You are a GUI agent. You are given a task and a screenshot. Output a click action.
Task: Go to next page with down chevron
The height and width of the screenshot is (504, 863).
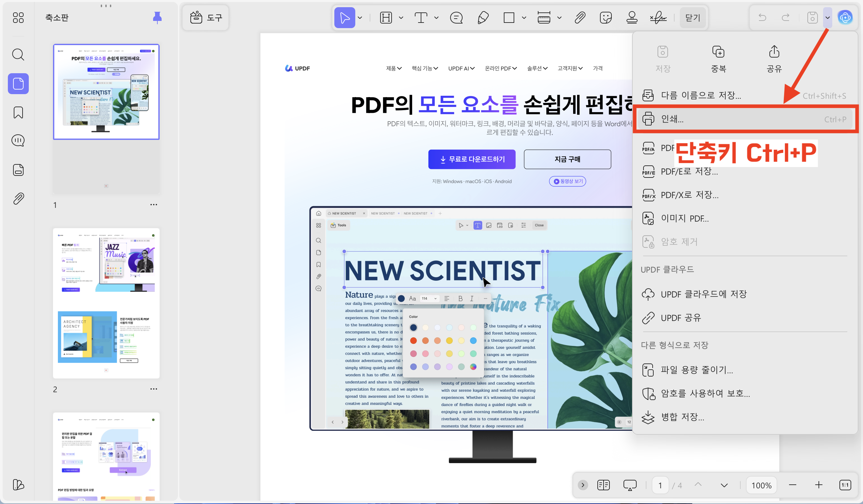click(724, 485)
